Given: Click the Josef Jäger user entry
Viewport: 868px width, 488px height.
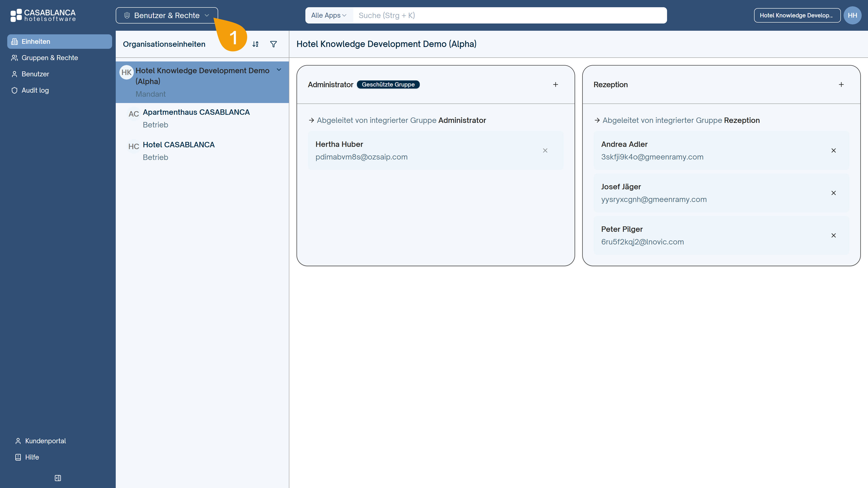Looking at the screenshot, I should pos(722,193).
